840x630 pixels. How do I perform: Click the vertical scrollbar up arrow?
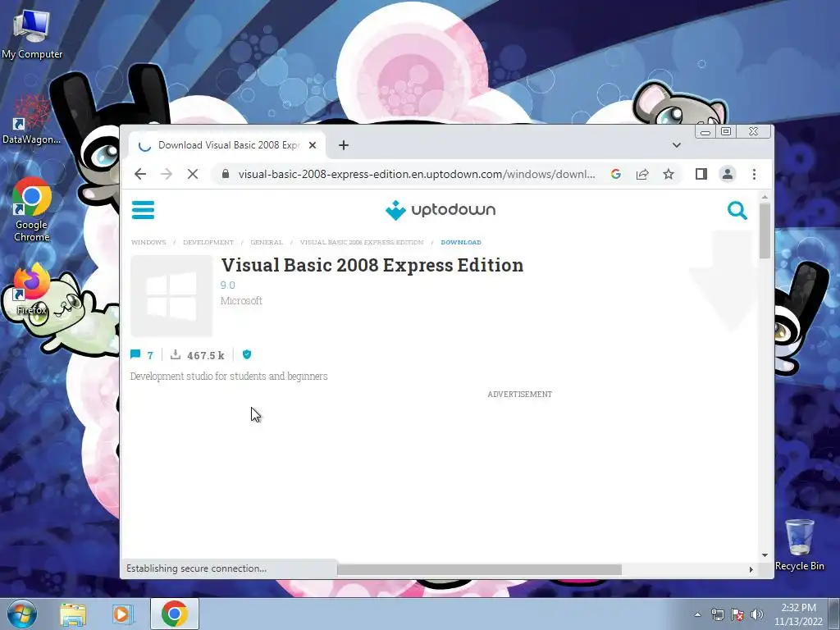[x=765, y=197]
